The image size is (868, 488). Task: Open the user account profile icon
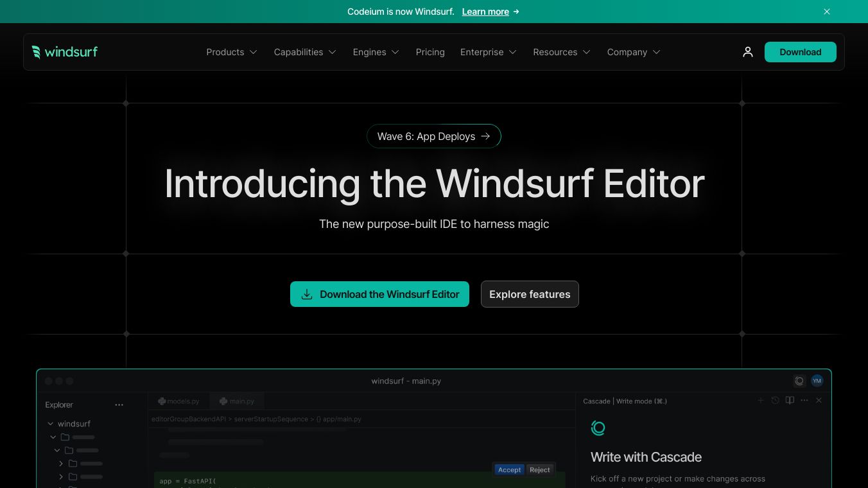[x=747, y=52]
